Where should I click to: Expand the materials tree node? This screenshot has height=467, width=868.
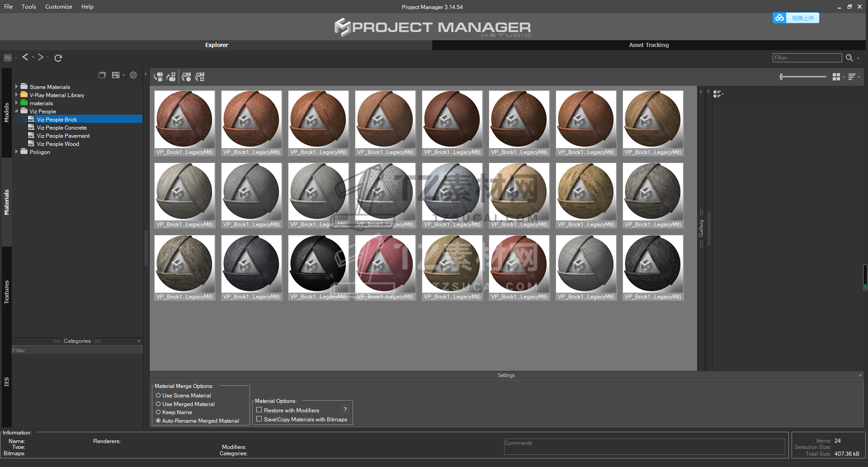17,103
